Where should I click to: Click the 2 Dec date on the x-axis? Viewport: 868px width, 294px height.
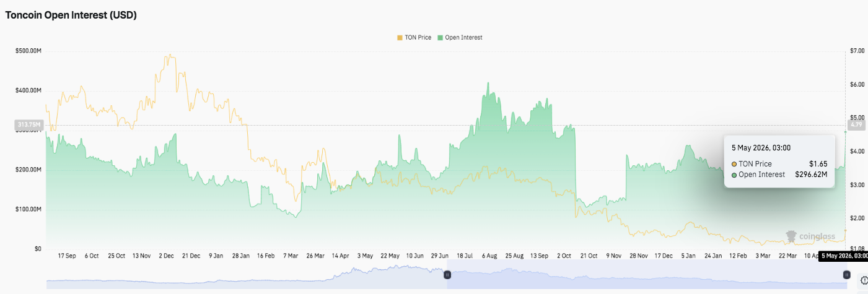[x=167, y=256]
